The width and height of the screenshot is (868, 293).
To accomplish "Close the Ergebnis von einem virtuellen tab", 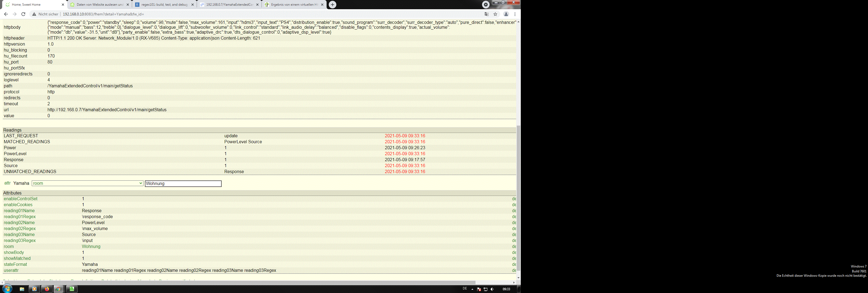I will pos(322,5).
